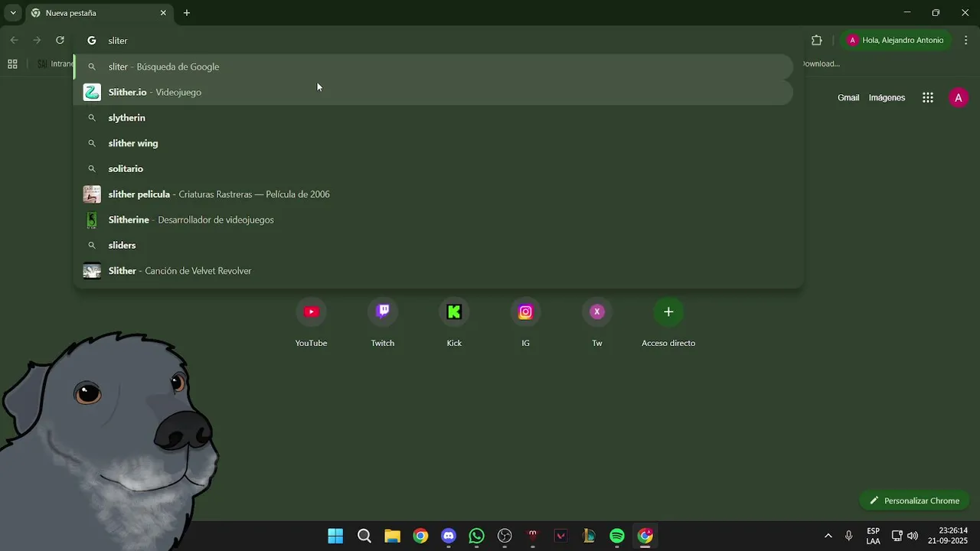980x551 pixels.
Task: Open the IG Instagram shortcut
Action: (525, 321)
